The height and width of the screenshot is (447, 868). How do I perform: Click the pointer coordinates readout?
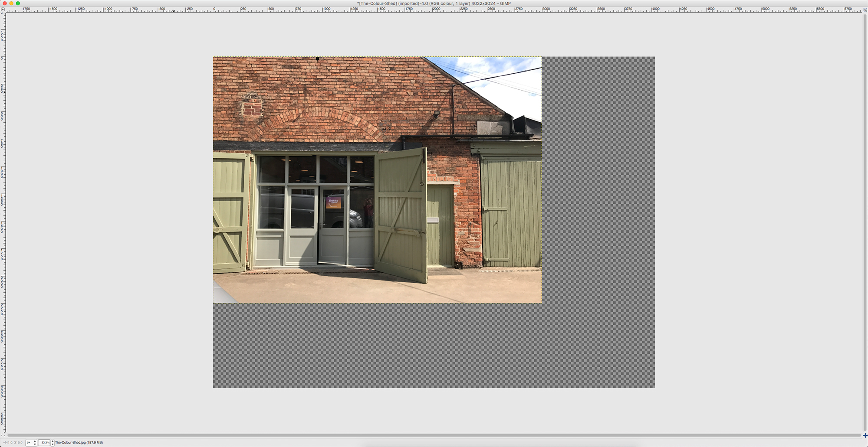(x=13, y=442)
